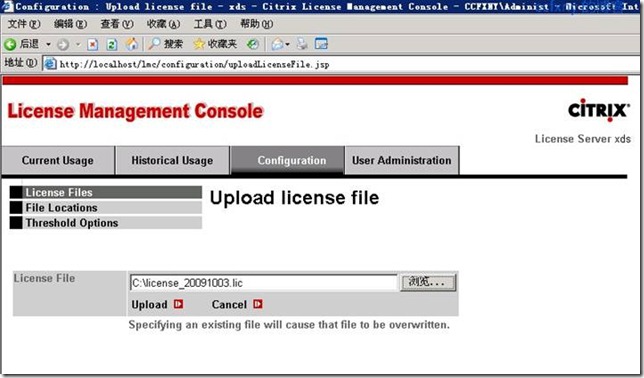Click the 'License File' field label
644x378 pixels.
pyautogui.click(x=44, y=278)
